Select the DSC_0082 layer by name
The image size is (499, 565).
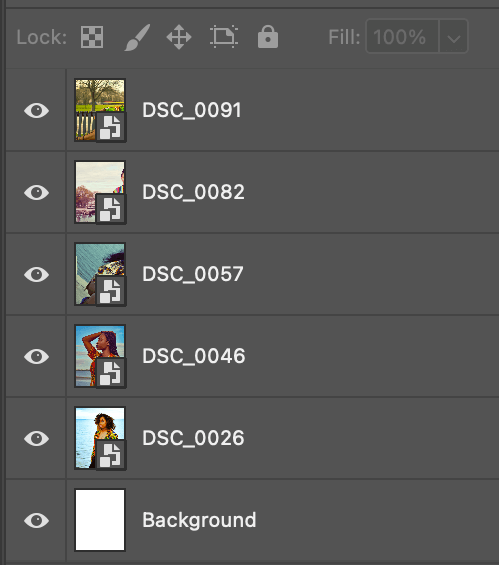tap(193, 192)
